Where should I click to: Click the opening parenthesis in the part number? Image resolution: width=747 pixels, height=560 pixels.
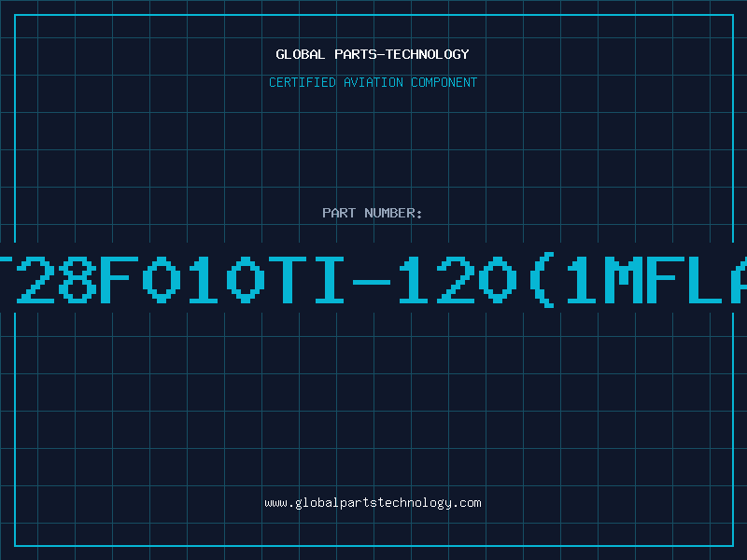(x=542, y=279)
